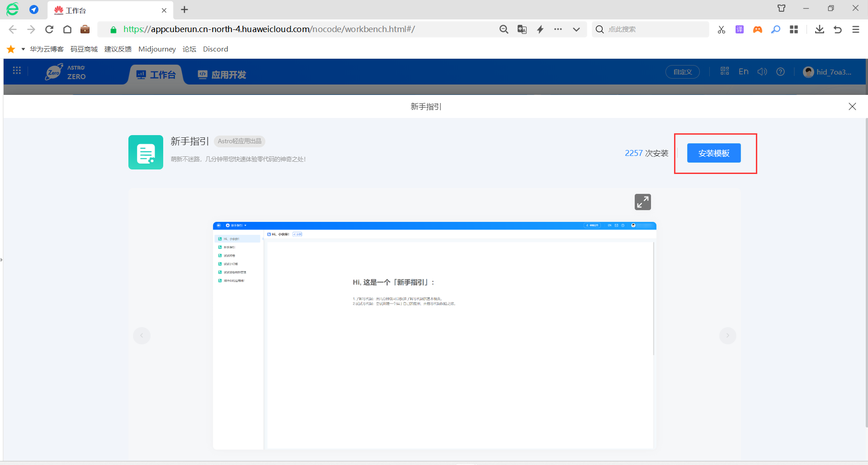Expand the favorites dropdown arrow
Screen dimensions: 868x465
pyautogui.click(x=23, y=49)
